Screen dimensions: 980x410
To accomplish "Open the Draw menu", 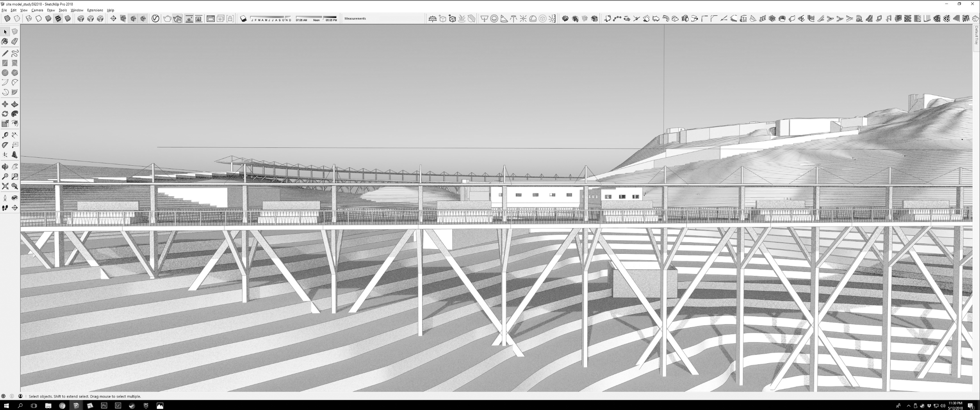I will click(51, 10).
